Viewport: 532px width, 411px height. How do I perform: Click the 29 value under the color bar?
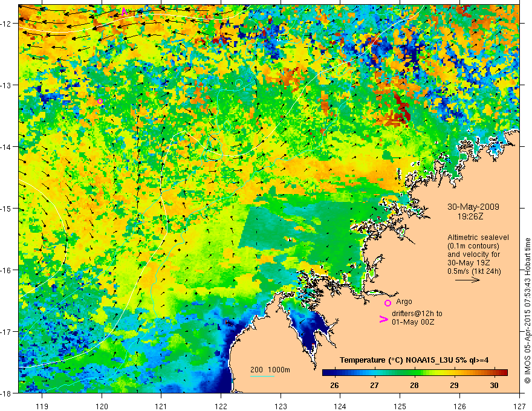pyautogui.click(x=454, y=385)
